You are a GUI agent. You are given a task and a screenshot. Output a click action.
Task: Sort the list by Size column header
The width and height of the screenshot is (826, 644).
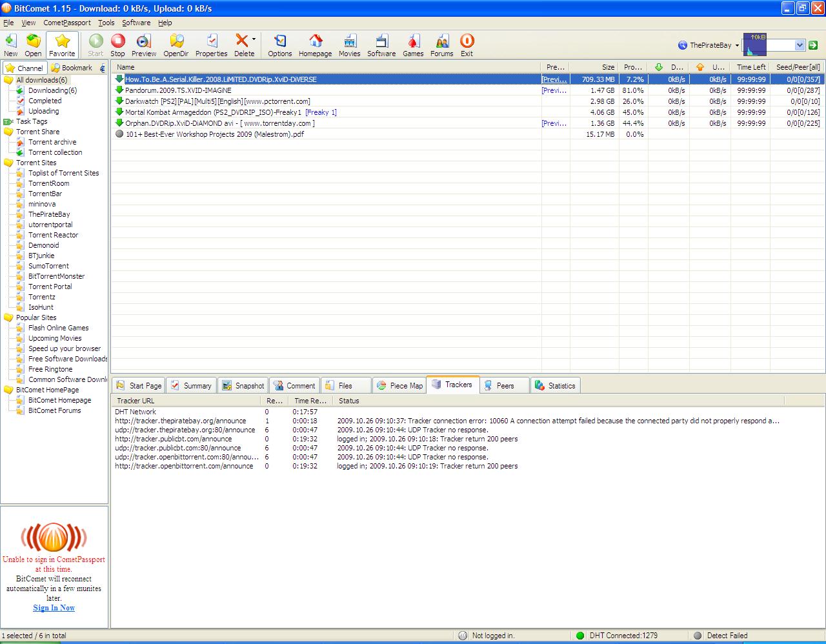(594, 67)
